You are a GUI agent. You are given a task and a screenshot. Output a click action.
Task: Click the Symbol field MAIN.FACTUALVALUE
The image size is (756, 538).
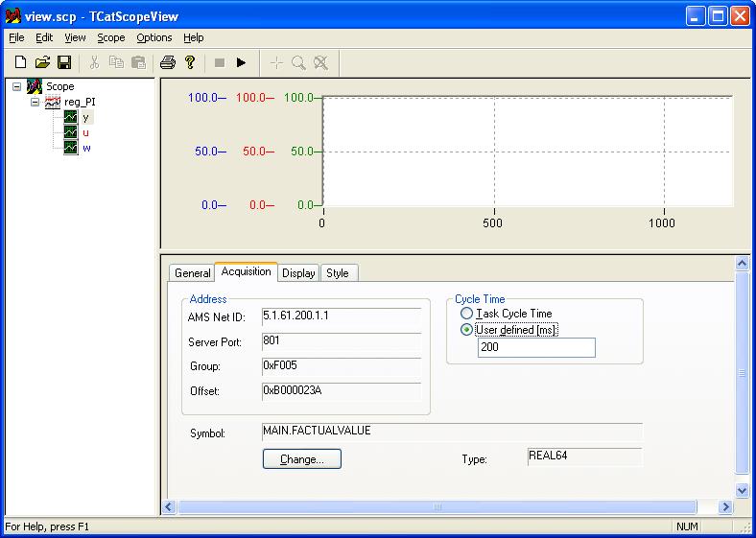click(x=452, y=432)
